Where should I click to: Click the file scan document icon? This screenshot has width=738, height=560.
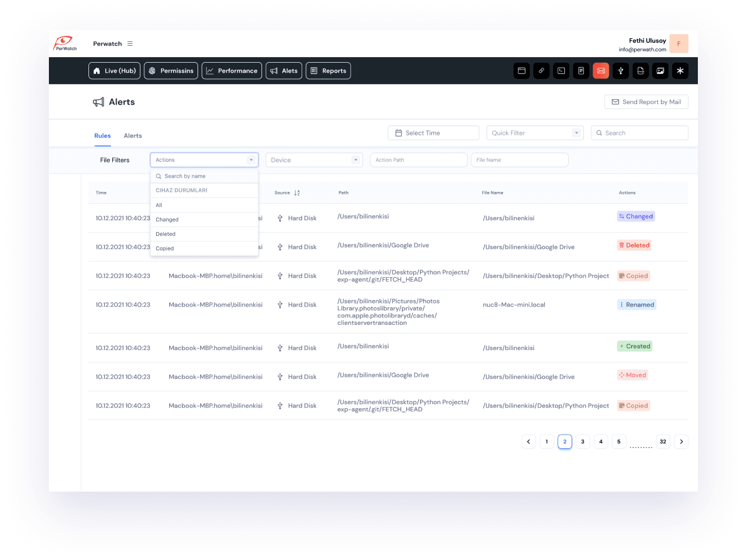(x=640, y=71)
